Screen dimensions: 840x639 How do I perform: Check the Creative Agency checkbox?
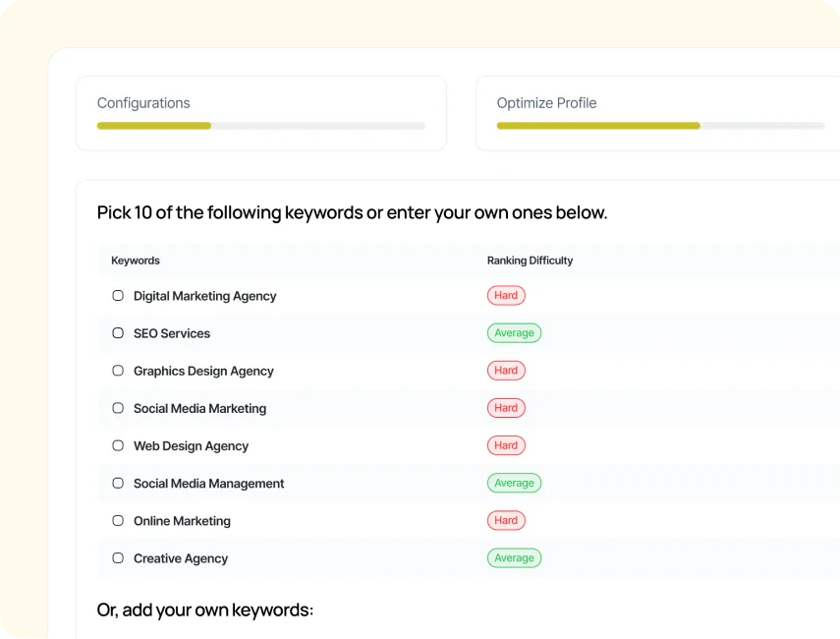118,558
